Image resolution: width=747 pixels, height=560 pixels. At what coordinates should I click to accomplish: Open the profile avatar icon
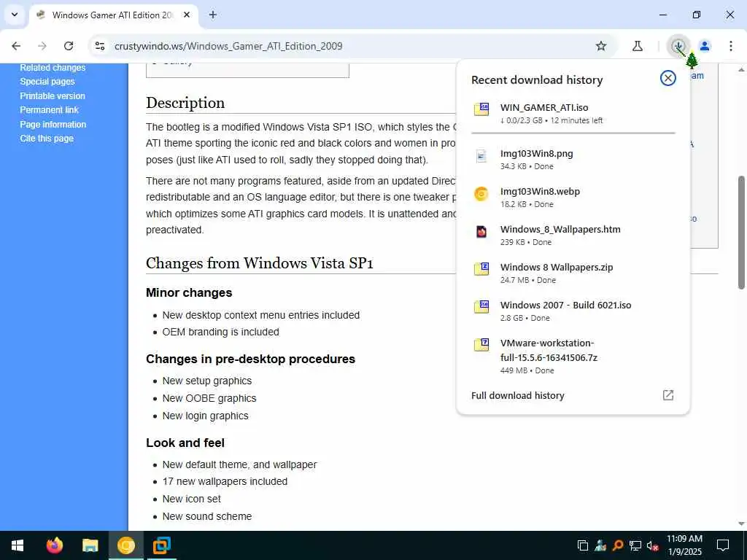coord(705,46)
